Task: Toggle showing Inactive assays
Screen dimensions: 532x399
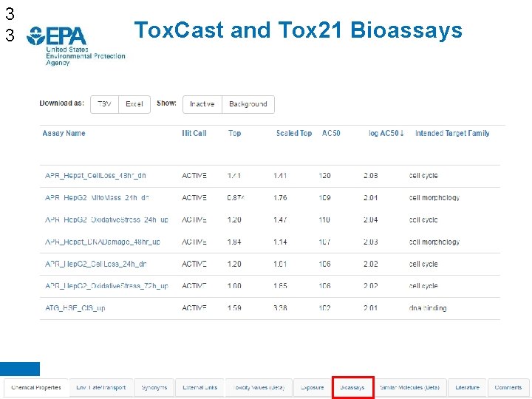Action: pos(202,104)
